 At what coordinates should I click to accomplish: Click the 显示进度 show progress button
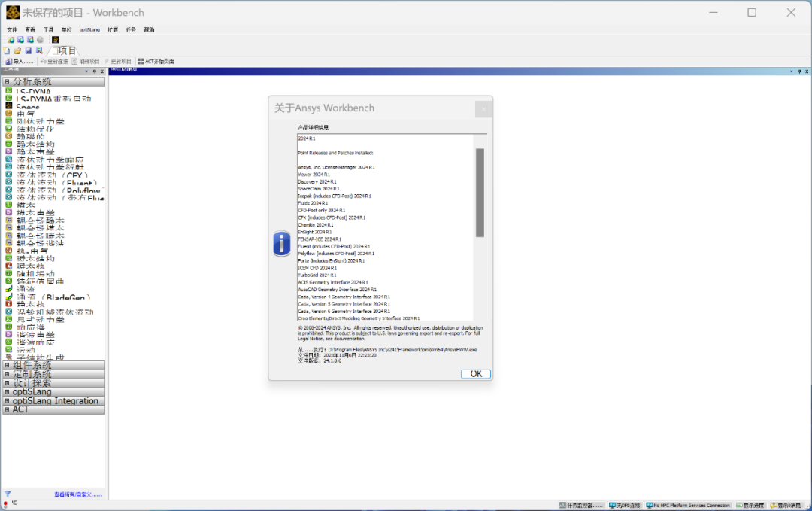click(x=750, y=505)
